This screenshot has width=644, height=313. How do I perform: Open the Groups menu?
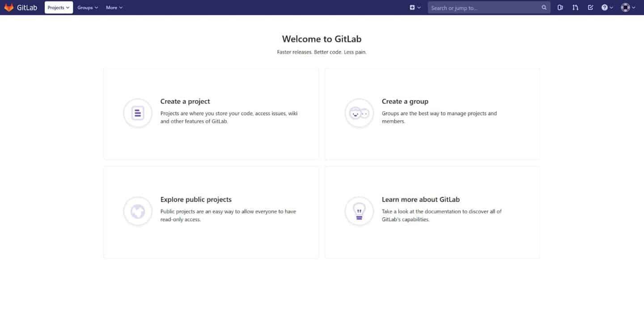point(87,8)
